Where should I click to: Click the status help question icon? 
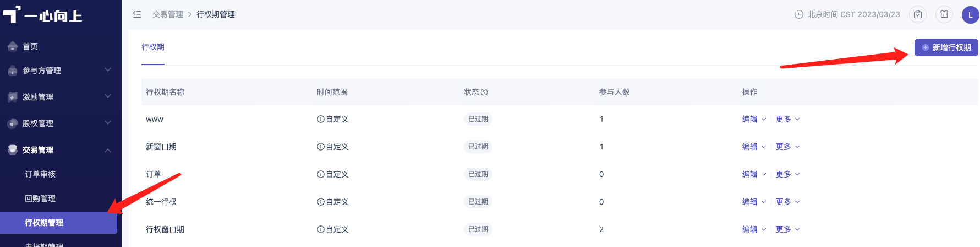point(484,92)
